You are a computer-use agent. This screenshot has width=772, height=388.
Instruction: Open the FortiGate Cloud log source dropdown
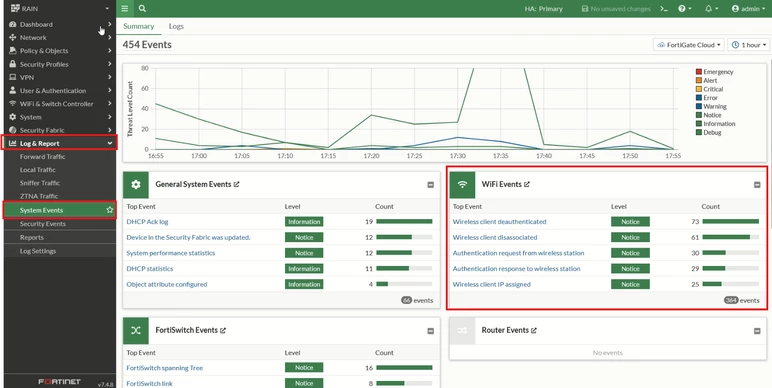point(688,45)
